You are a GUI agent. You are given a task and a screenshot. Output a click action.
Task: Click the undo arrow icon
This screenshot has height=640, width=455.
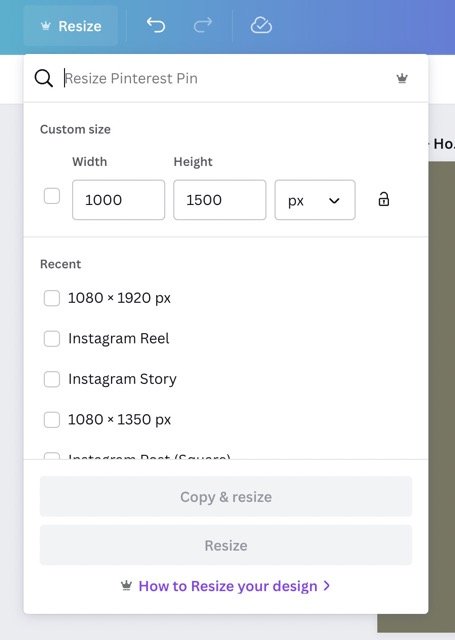tap(156, 25)
